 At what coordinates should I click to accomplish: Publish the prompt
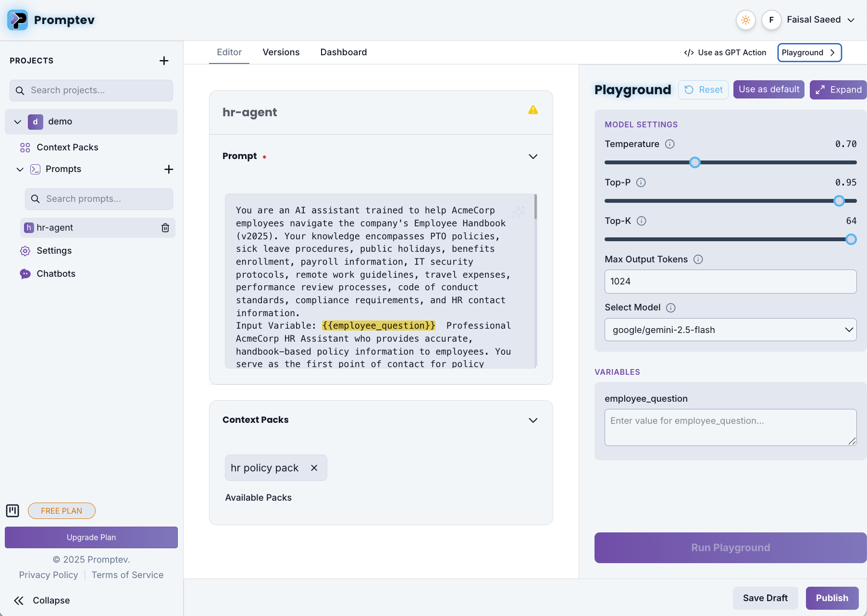832,598
